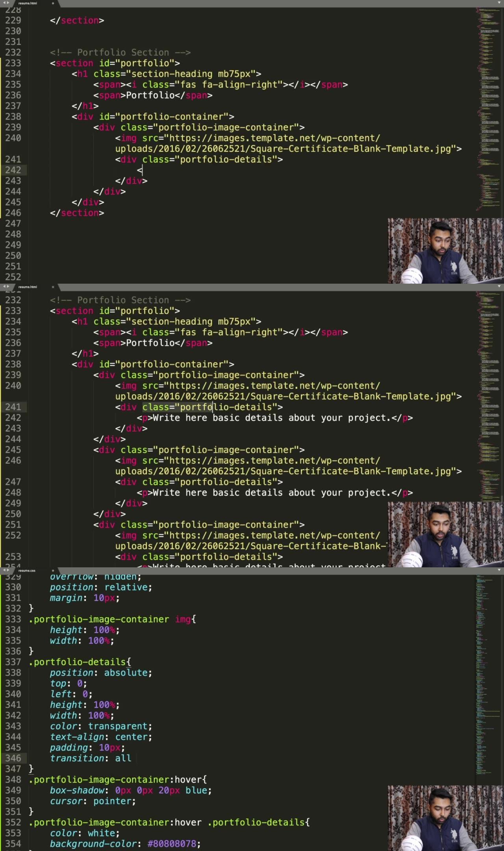
Task: Click 'color: transparent' declaration
Action: click(100, 726)
